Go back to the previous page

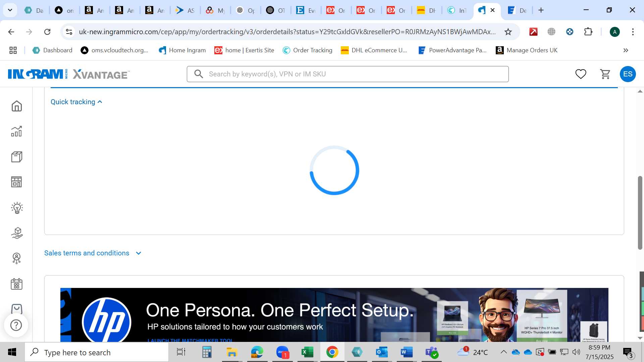(x=11, y=32)
